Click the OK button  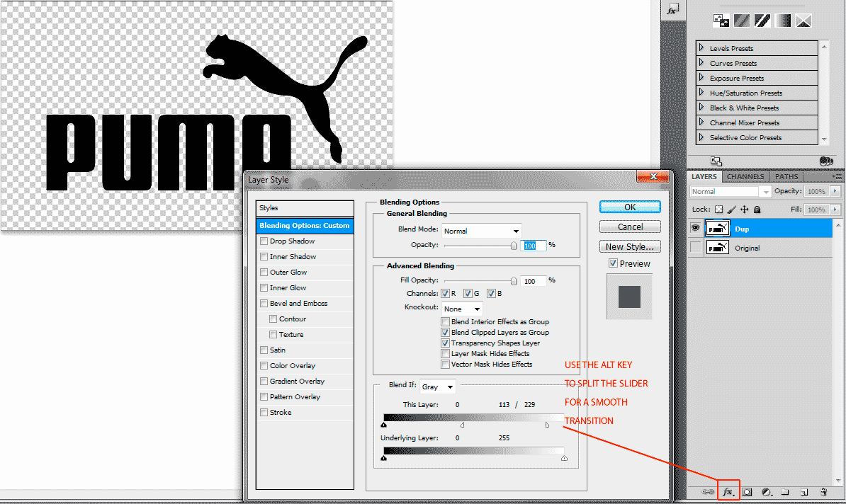630,207
